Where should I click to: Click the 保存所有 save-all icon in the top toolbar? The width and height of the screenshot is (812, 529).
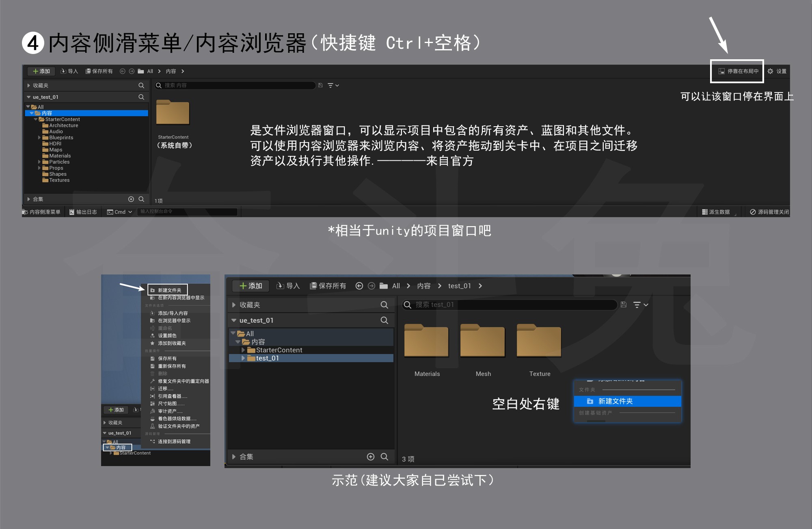tap(88, 71)
